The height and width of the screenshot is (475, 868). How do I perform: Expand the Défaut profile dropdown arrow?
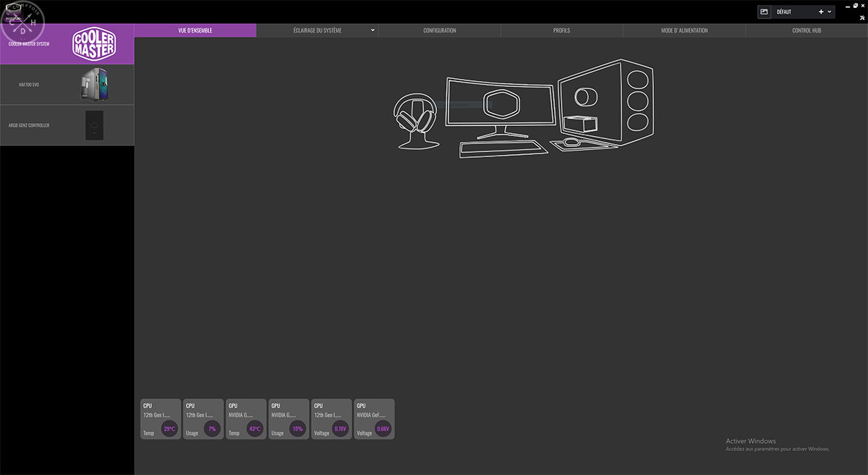tap(830, 12)
